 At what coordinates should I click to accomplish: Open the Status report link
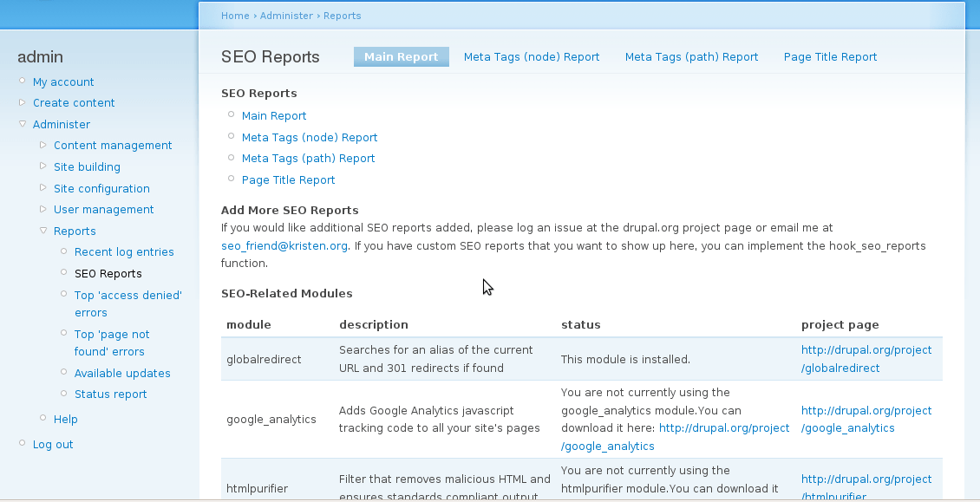point(111,394)
